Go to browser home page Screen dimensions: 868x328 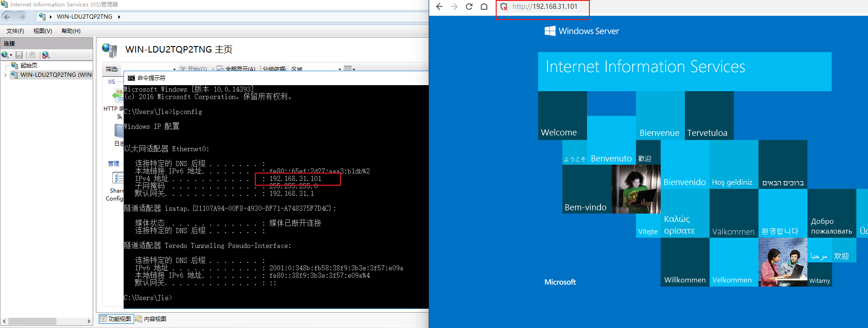[x=484, y=7]
